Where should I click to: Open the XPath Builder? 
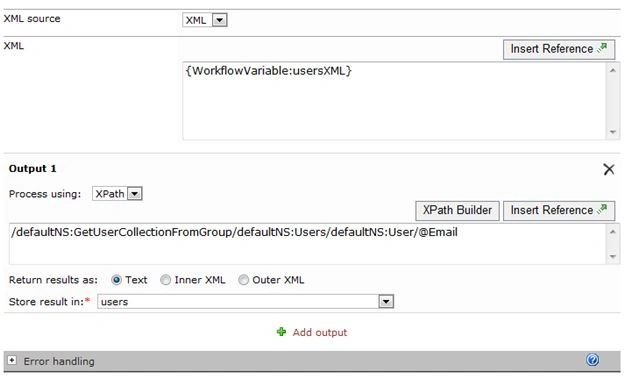coord(457,210)
